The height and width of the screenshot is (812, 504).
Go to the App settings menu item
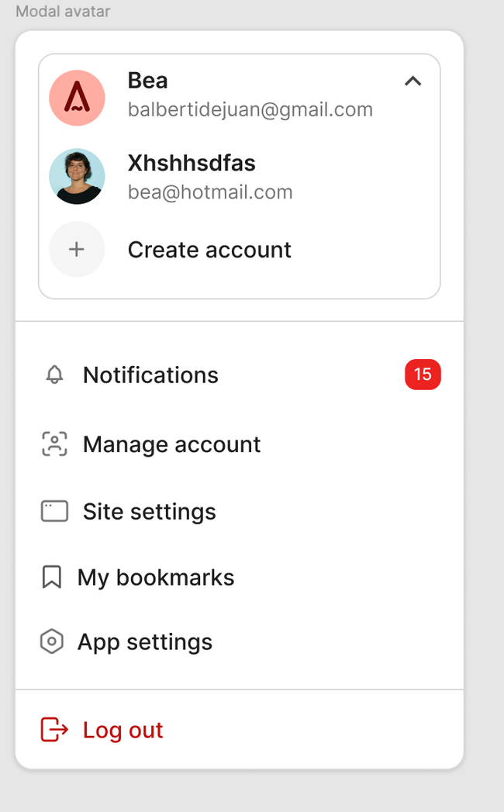pos(144,642)
